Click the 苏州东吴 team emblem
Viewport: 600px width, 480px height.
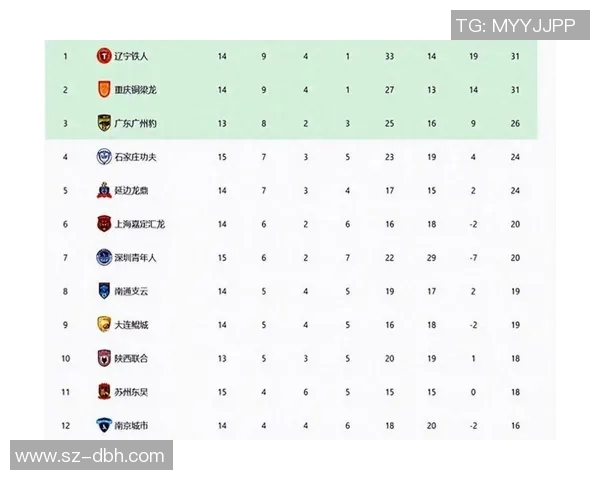pyautogui.click(x=103, y=391)
